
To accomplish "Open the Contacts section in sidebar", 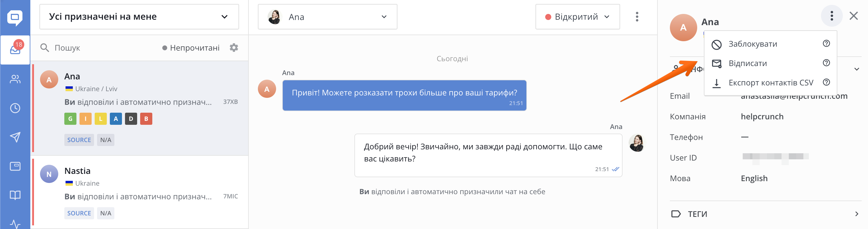I will click(15, 79).
